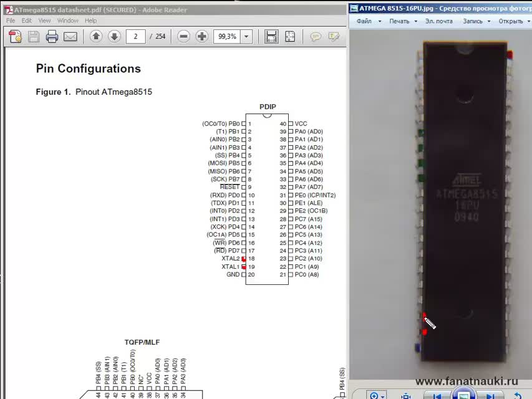The height and width of the screenshot is (399, 532).
Task: Click the '(MISO) PB6' pin label
Action: [223, 171]
